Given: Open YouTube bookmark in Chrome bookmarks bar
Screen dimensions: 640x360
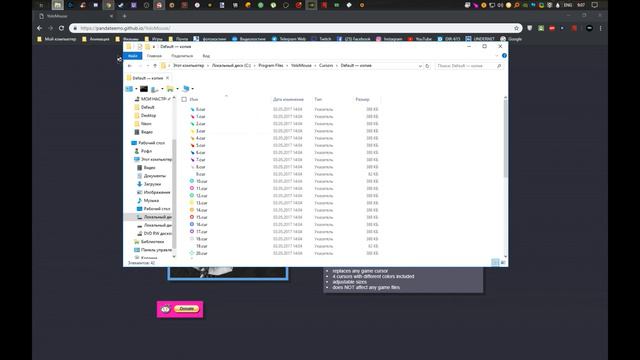Looking at the screenshot, I should [x=420, y=39].
